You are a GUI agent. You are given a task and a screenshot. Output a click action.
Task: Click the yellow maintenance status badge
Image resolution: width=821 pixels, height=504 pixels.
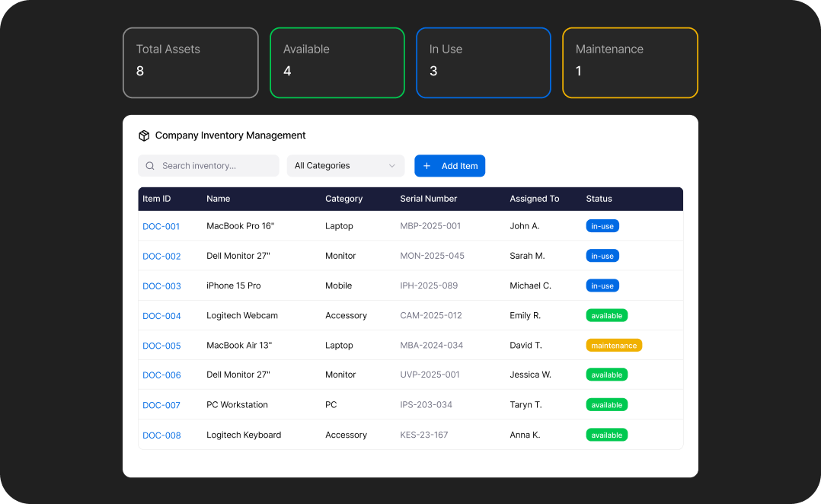(x=614, y=346)
